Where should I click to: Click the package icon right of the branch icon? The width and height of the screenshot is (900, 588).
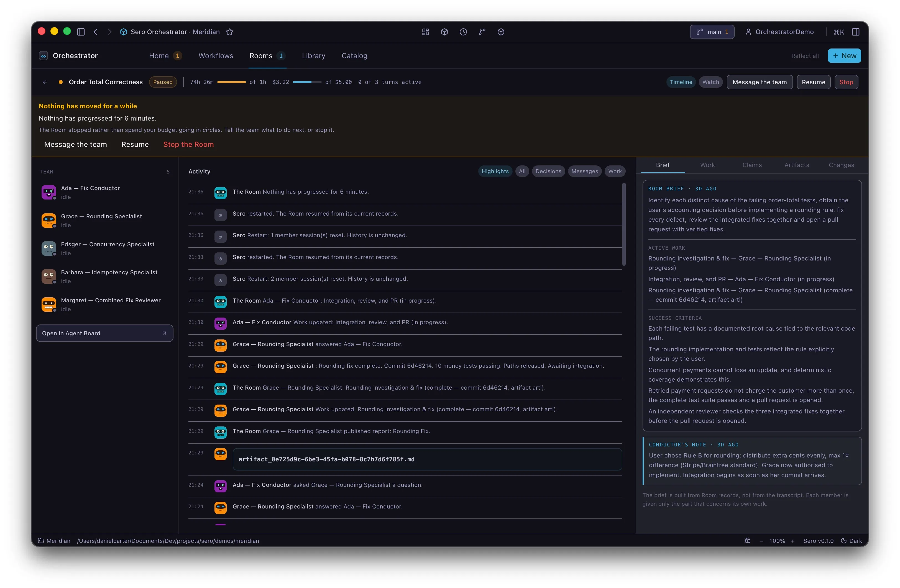click(x=501, y=32)
